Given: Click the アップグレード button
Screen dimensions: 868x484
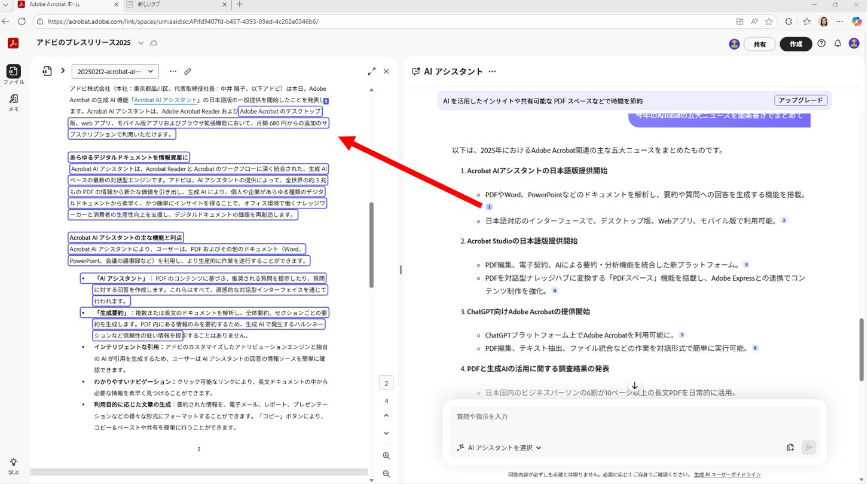Looking at the screenshot, I should (801, 100).
